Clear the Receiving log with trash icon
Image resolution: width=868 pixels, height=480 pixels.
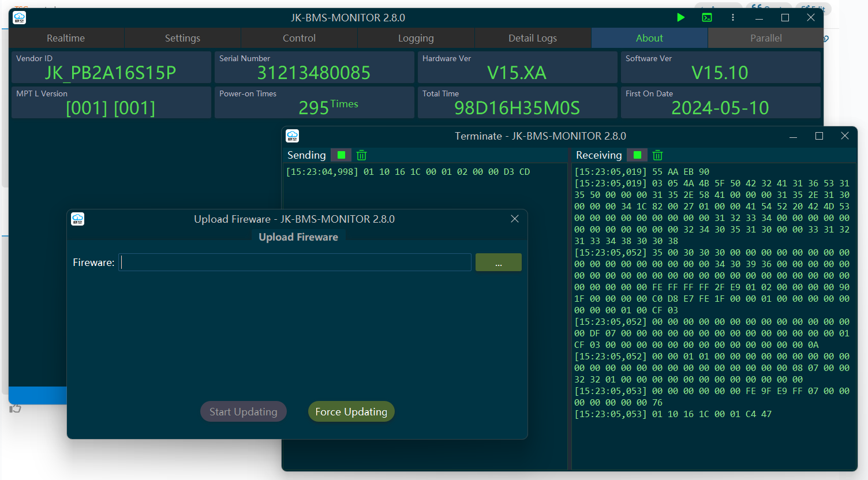pos(658,155)
